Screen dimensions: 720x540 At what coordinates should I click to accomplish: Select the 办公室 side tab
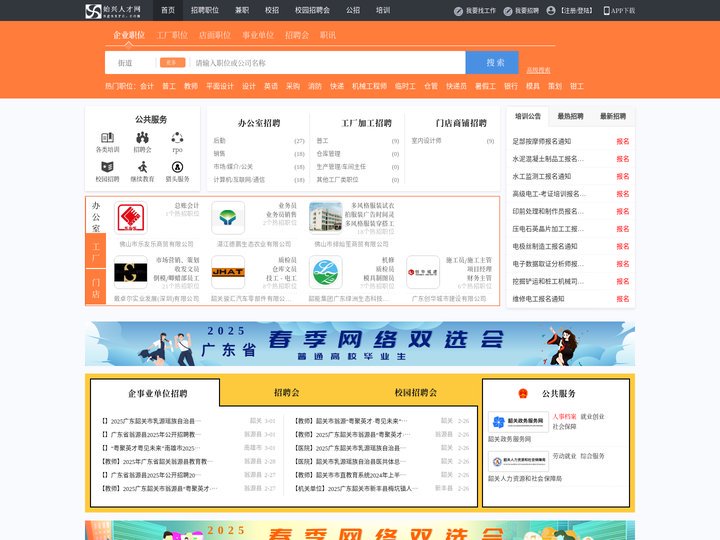[x=96, y=215]
